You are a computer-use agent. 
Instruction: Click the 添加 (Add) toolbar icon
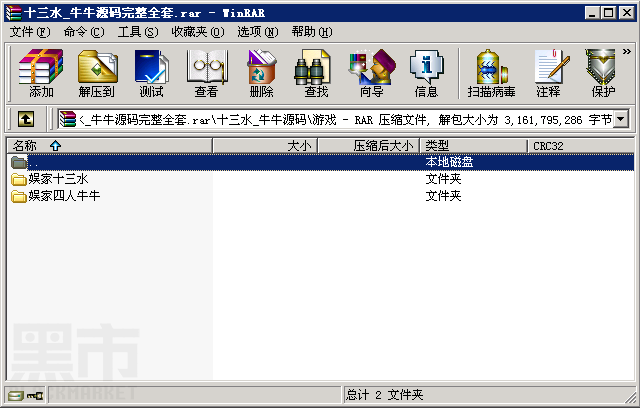41,73
